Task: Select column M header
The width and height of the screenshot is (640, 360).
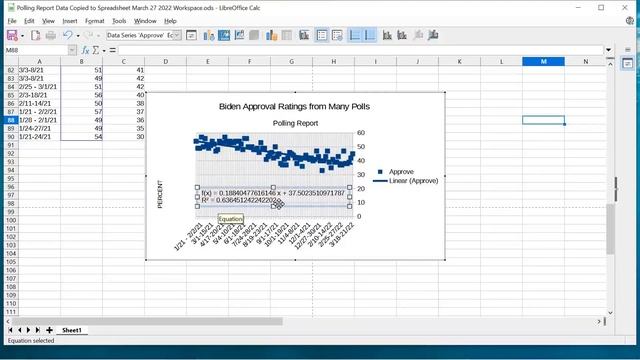Action: pyautogui.click(x=543, y=61)
